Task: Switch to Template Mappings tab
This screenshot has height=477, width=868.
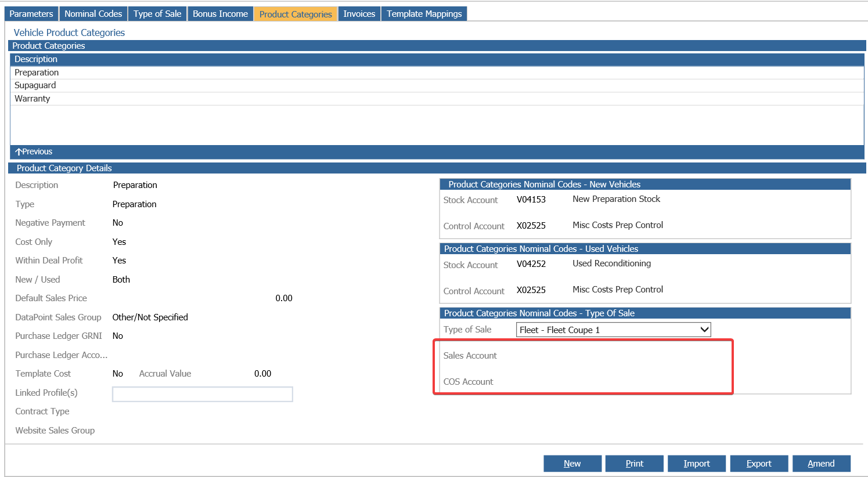Action: (424, 14)
